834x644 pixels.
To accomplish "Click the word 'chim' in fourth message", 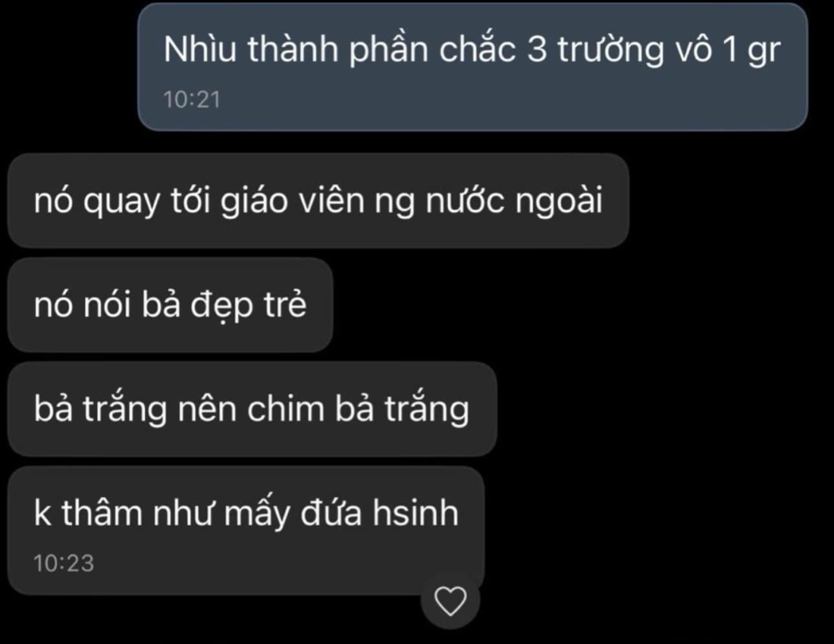I will click(x=285, y=409).
